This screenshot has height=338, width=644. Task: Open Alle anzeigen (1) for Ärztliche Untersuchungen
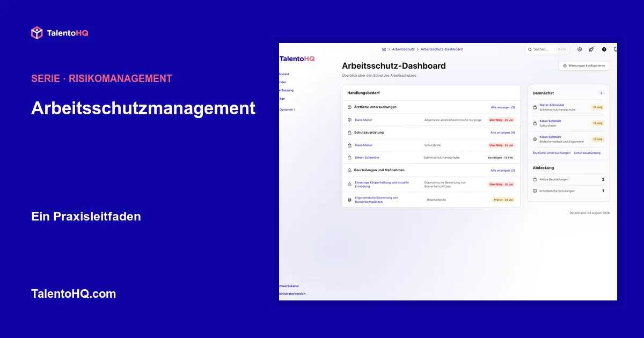coord(503,107)
